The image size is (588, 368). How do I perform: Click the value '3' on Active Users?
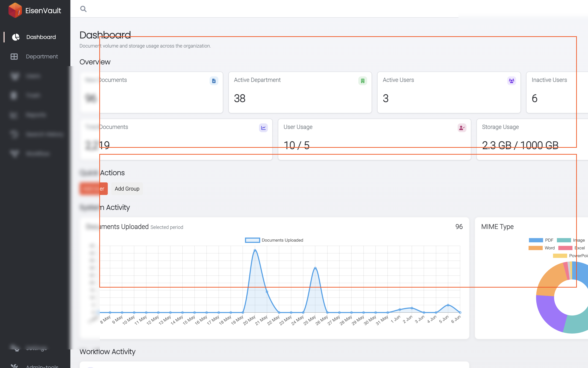[386, 98]
